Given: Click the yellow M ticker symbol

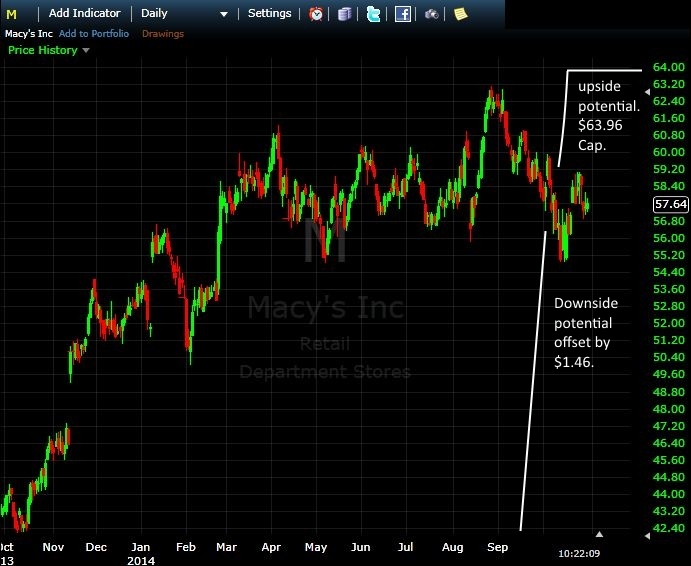Looking at the screenshot, I should pos(11,15).
